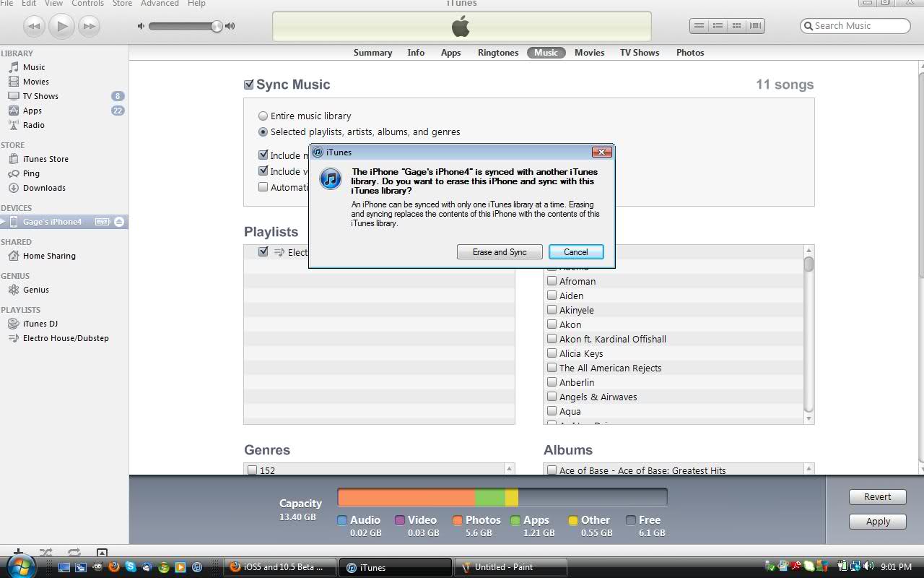
Task: Toggle the Sync Music checkbox
Action: [x=249, y=85]
